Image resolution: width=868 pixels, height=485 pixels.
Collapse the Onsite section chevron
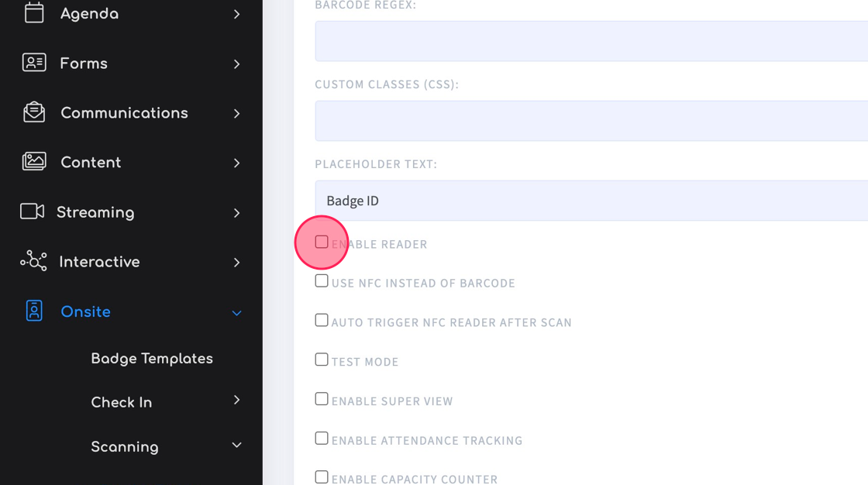point(236,313)
